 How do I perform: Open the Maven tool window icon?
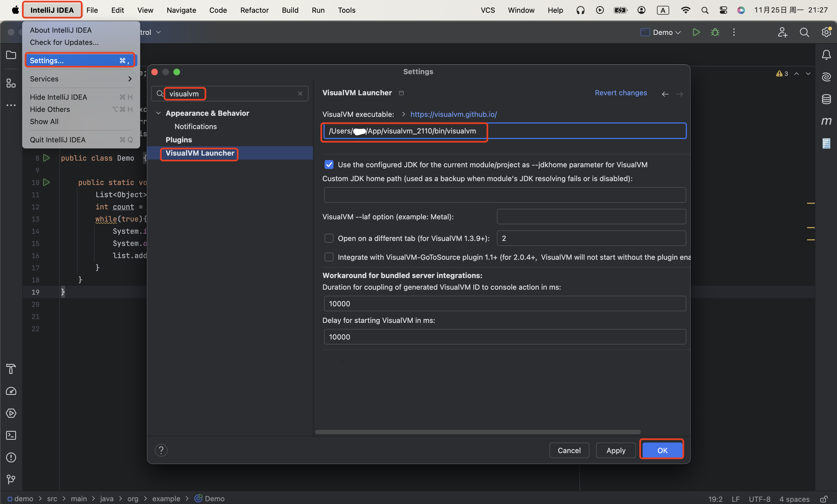(826, 121)
